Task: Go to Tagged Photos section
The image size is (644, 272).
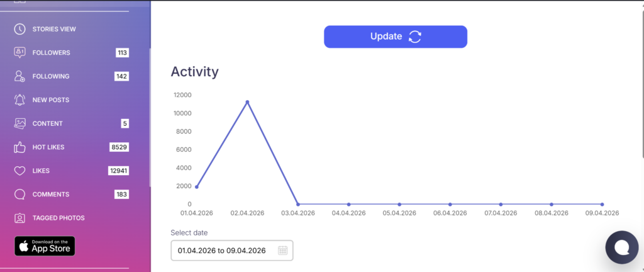Action: [x=58, y=218]
